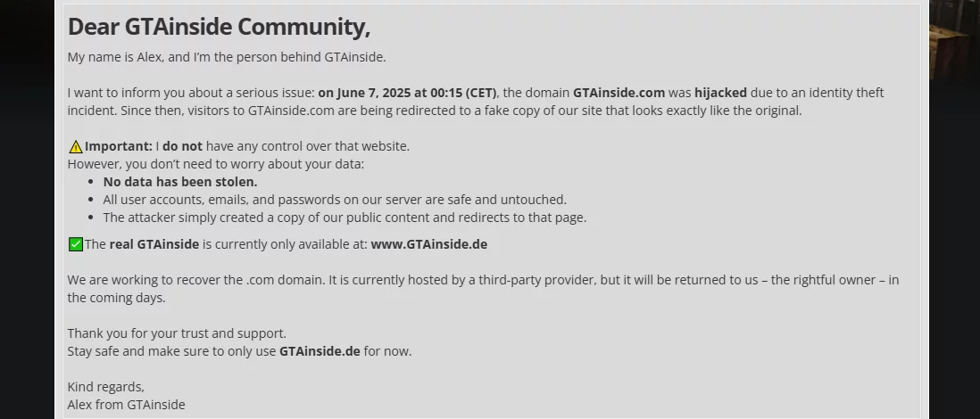
Task: Click the attacker simply created bullet line
Action: coord(345,218)
